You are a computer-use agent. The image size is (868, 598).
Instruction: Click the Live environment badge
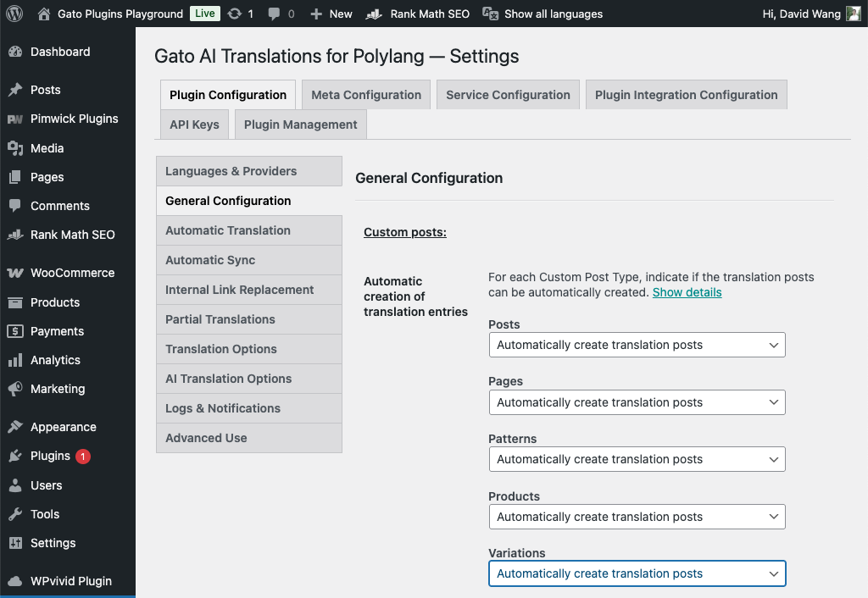coord(203,14)
